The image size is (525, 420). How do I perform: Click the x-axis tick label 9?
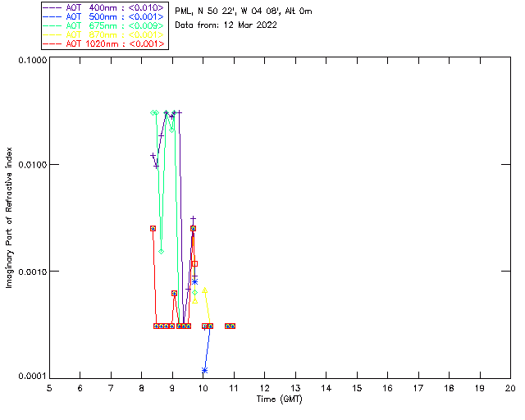click(x=172, y=388)
